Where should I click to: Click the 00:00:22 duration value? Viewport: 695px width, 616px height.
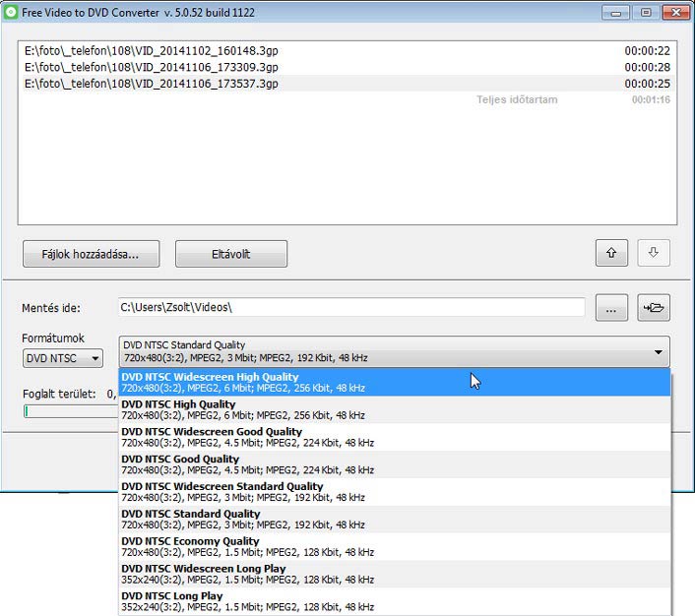tap(647, 51)
